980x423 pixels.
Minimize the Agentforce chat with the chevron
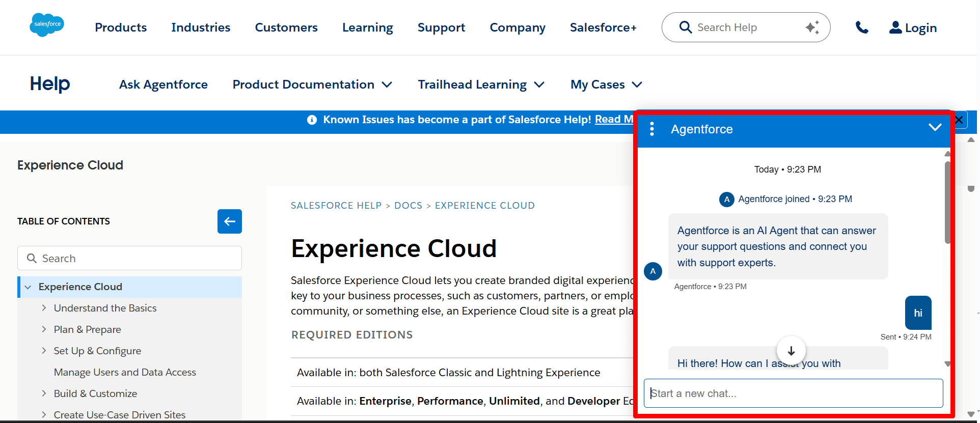935,128
